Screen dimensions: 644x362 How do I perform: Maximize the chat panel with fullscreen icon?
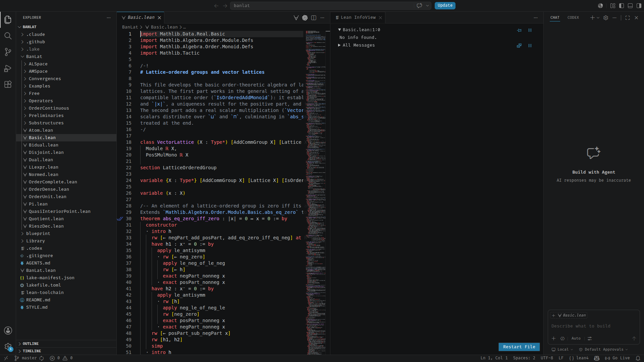[x=628, y=18]
